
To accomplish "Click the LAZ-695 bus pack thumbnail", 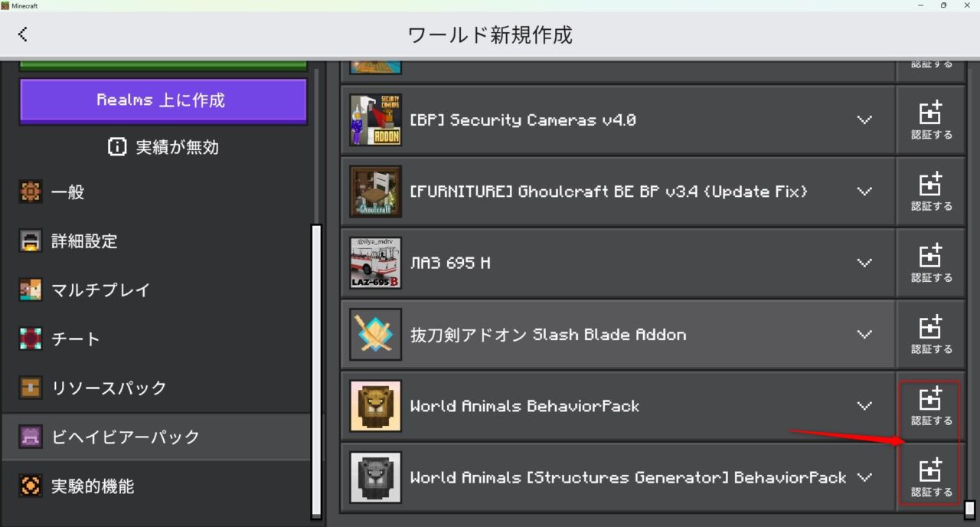I will 375,263.
